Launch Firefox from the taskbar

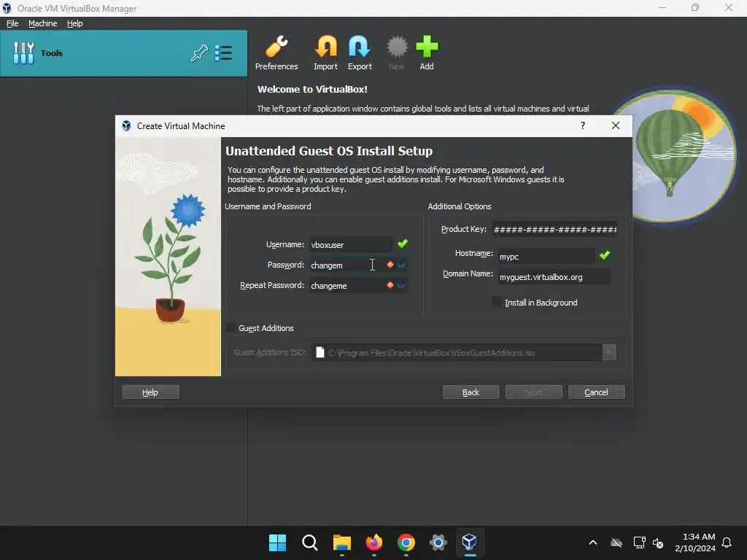pos(374,542)
